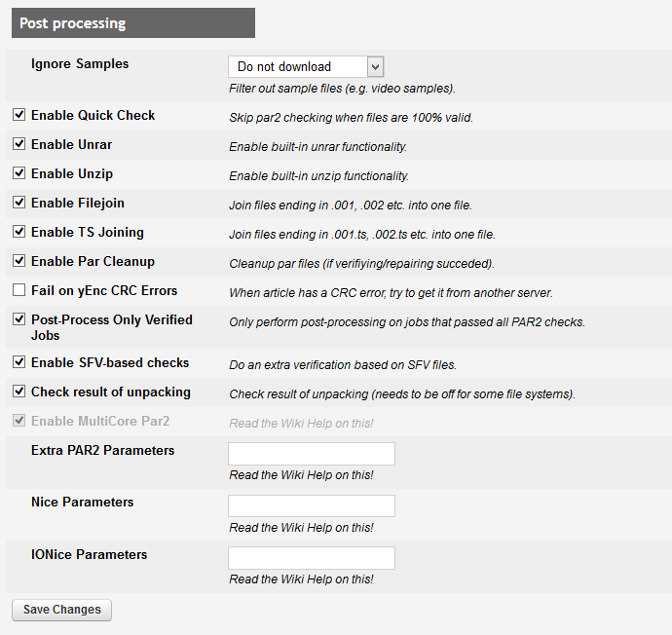The width and height of the screenshot is (672, 635).
Task: Toggle Check result of unpacking checkbox
Action: (19, 392)
